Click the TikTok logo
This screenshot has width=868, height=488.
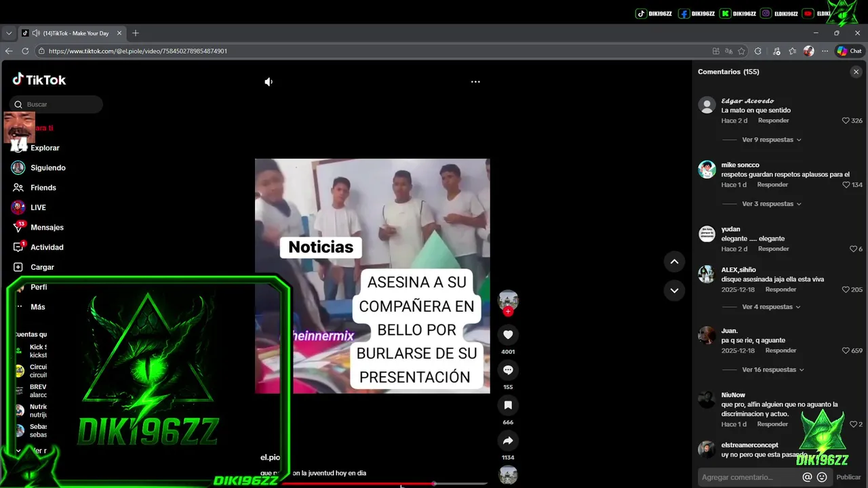click(39, 79)
